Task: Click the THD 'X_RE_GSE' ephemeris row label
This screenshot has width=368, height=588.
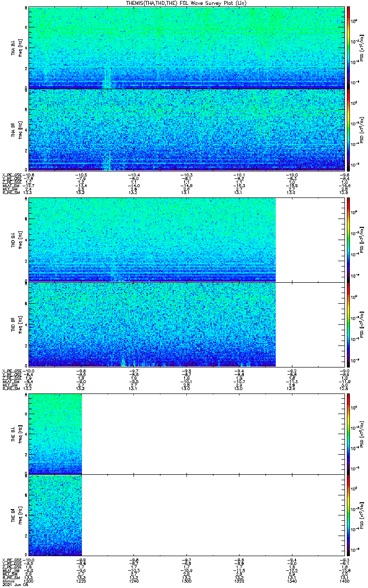Action: click(x=12, y=371)
